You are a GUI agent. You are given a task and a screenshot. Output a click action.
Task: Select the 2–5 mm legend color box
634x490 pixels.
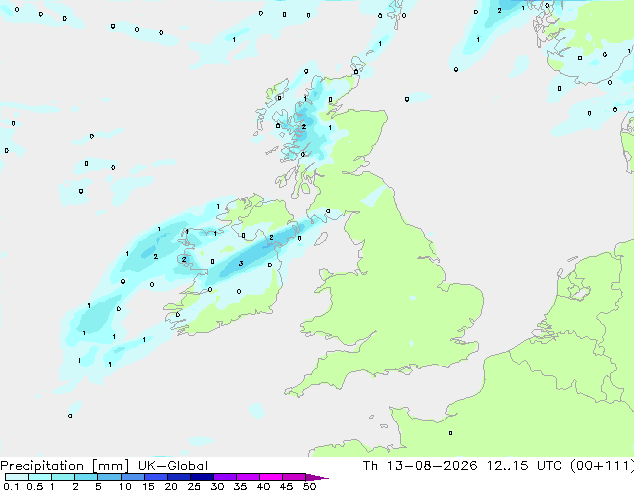click(x=86, y=477)
